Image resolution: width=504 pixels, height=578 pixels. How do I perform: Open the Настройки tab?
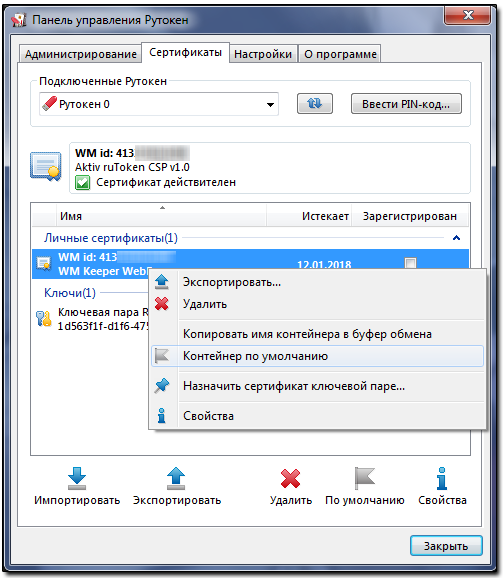tap(263, 54)
